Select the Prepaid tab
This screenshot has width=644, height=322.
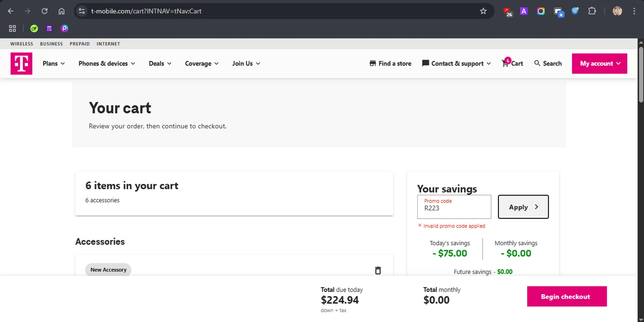80,44
